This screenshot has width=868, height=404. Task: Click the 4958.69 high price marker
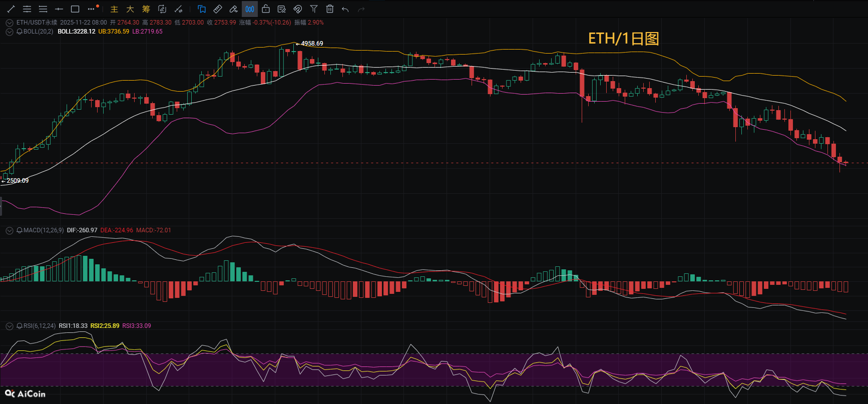click(311, 44)
